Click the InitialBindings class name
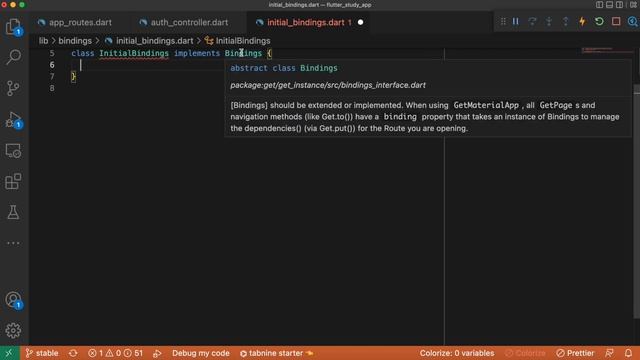Viewport: 640px width, 360px height. pyautogui.click(x=134, y=53)
